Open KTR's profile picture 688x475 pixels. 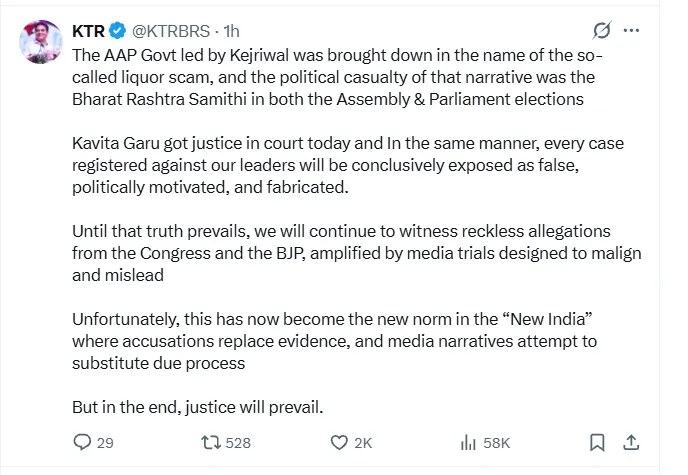click(39, 39)
